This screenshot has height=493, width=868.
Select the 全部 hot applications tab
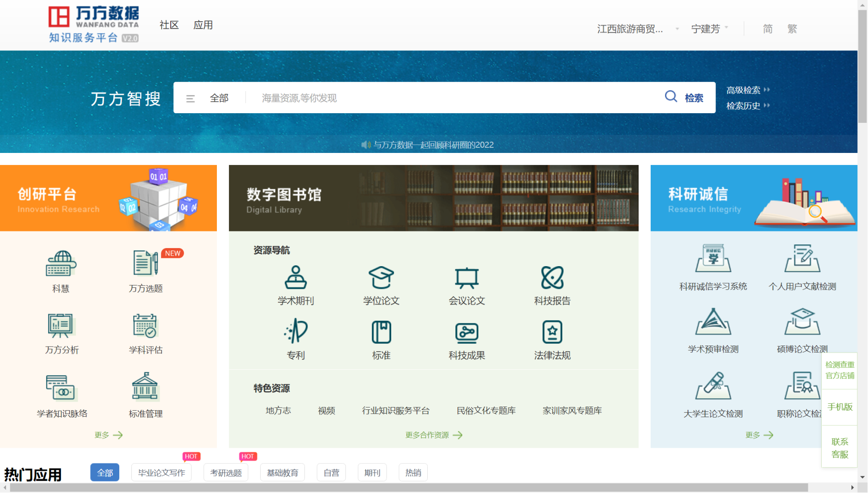(x=105, y=472)
